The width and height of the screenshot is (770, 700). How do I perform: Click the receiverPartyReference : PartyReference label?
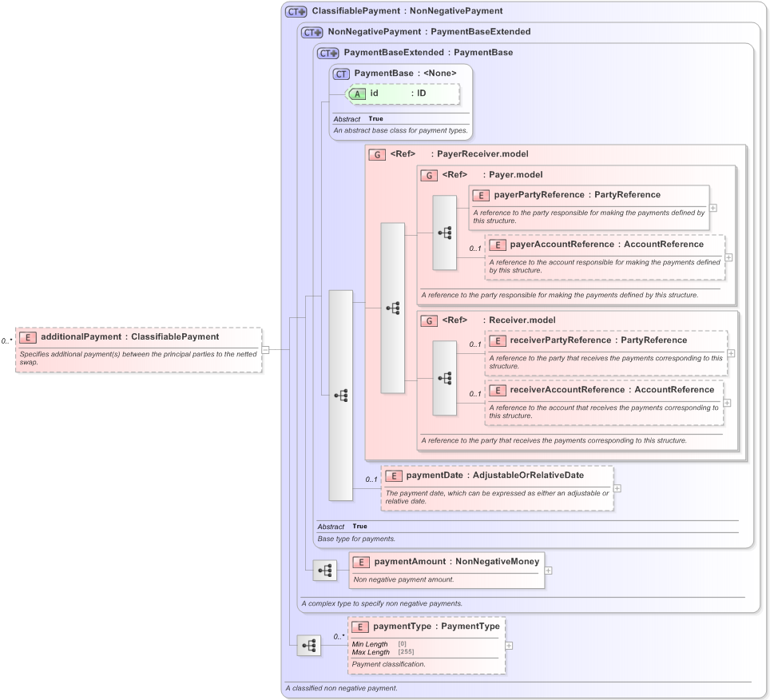(598, 340)
